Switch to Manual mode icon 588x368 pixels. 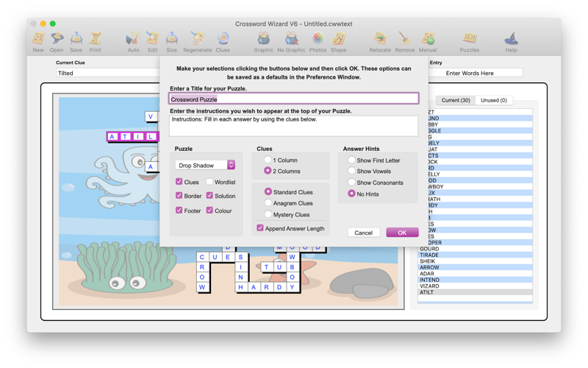(428, 38)
